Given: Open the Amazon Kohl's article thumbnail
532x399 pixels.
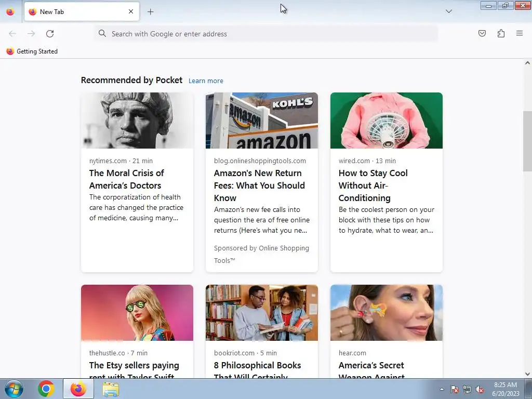Looking at the screenshot, I should (x=262, y=121).
